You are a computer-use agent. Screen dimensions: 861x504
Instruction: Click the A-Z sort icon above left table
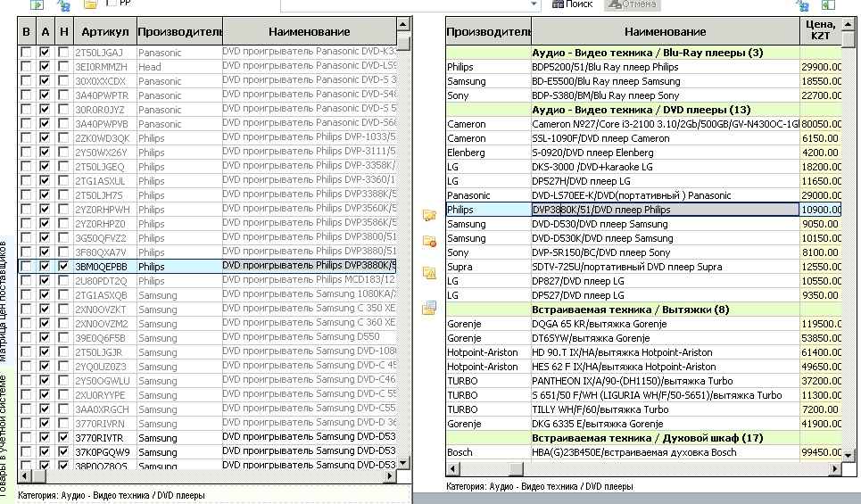pyautogui.click(x=63, y=5)
